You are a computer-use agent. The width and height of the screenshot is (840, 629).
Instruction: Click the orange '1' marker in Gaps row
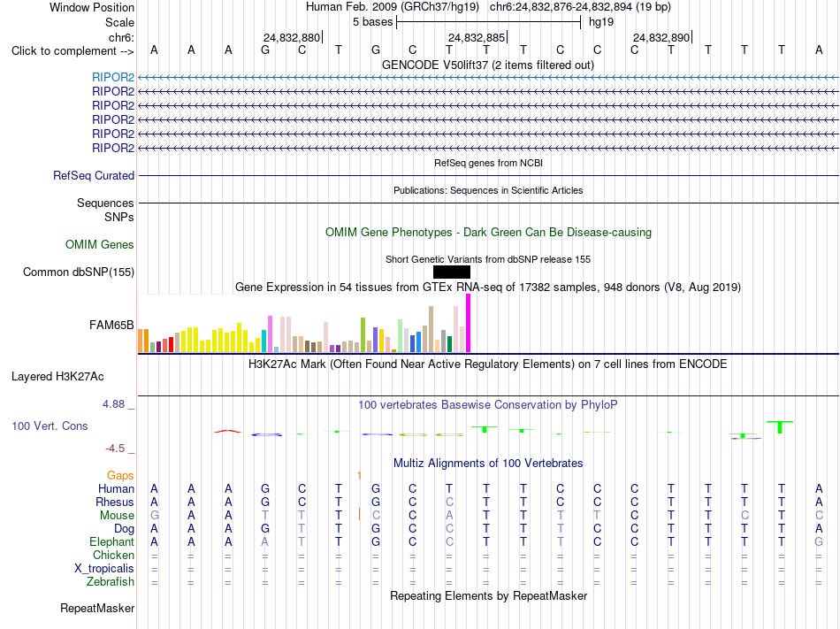click(359, 475)
